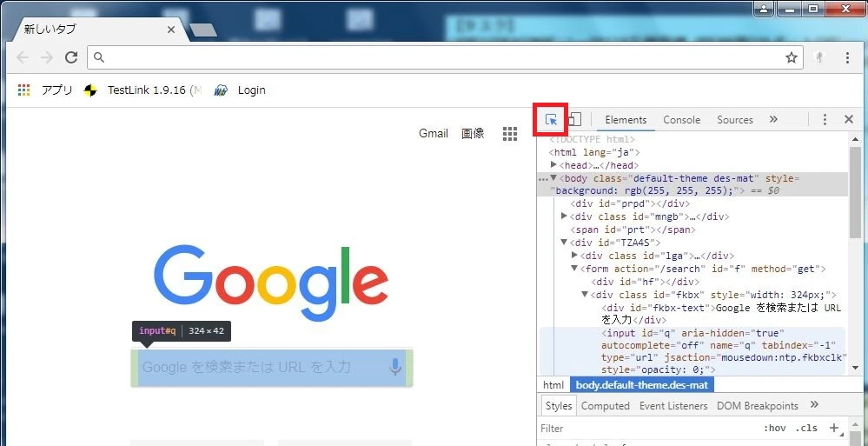
Task: Close the 新しいタブ tab
Action: (171, 30)
